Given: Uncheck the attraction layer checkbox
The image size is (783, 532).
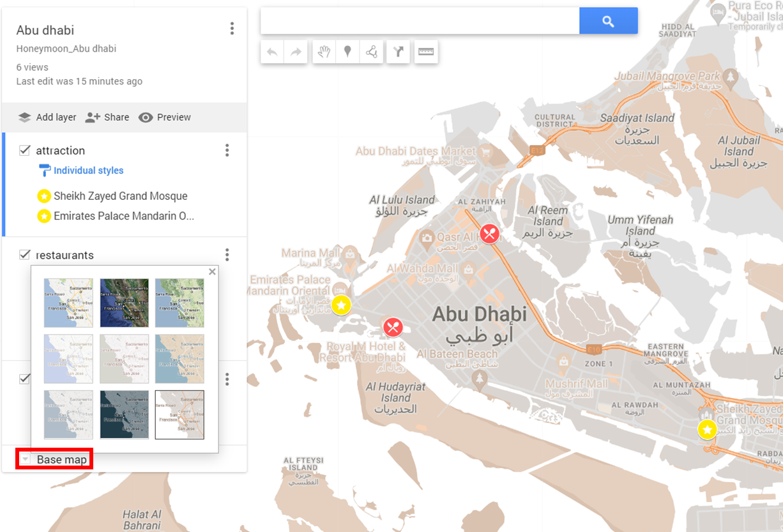Looking at the screenshot, I should tap(25, 151).
